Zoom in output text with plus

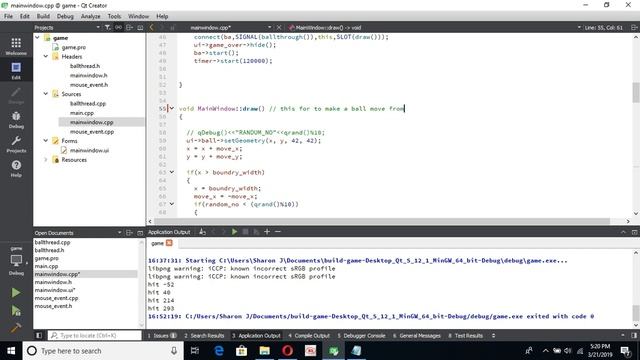267,232
